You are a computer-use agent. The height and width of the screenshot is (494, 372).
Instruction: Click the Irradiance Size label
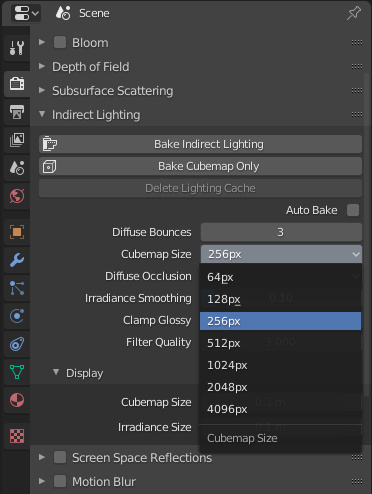coord(155,427)
